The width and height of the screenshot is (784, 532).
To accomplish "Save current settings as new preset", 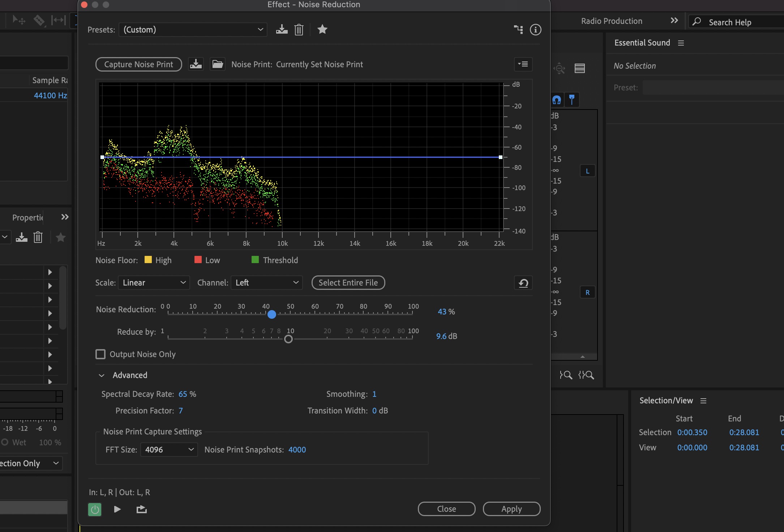I will tap(282, 30).
